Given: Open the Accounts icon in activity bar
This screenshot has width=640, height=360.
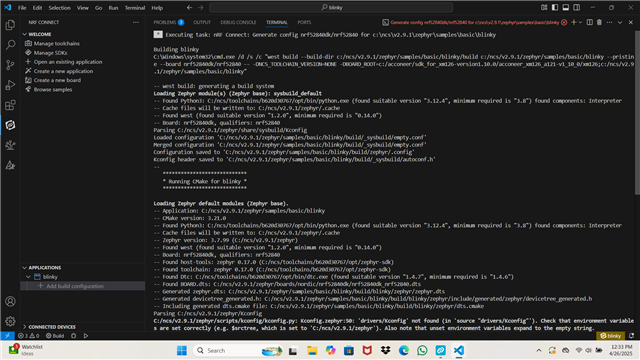Looking at the screenshot, I should click(10, 302).
